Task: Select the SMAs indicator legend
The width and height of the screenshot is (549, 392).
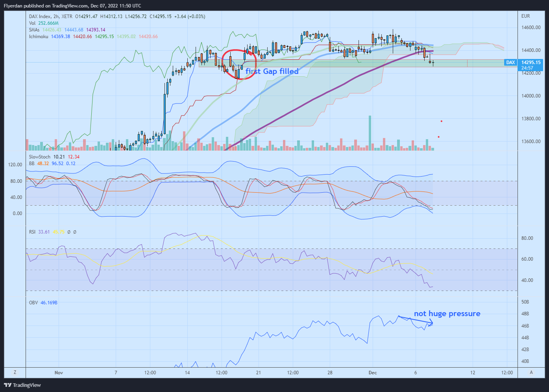Action: pyautogui.click(x=34, y=30)
